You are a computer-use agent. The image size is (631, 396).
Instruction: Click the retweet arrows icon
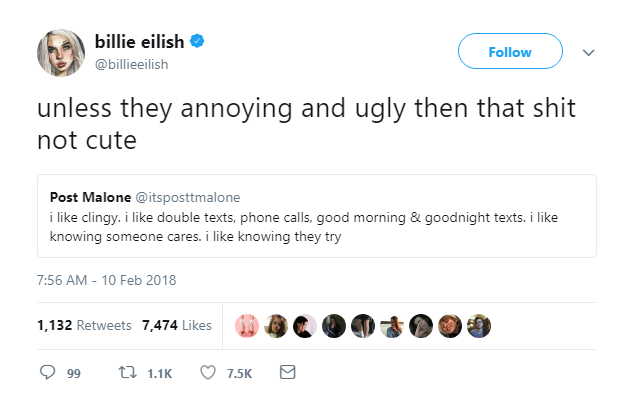(x=128, y=372)
